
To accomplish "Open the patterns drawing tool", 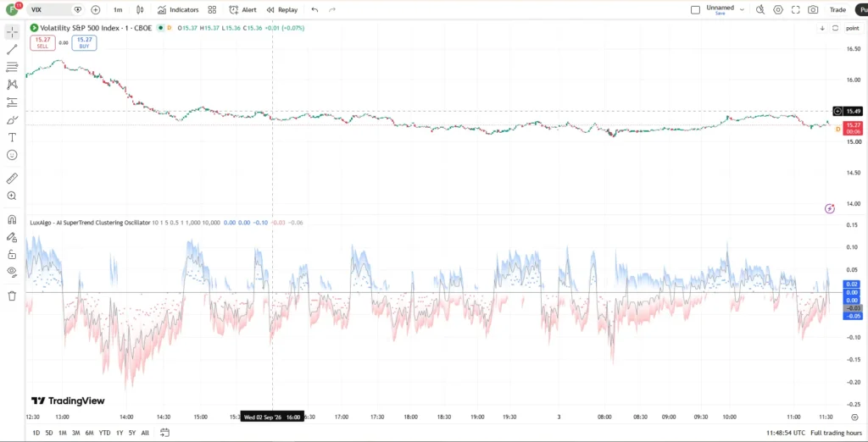I will coord(12,85).
